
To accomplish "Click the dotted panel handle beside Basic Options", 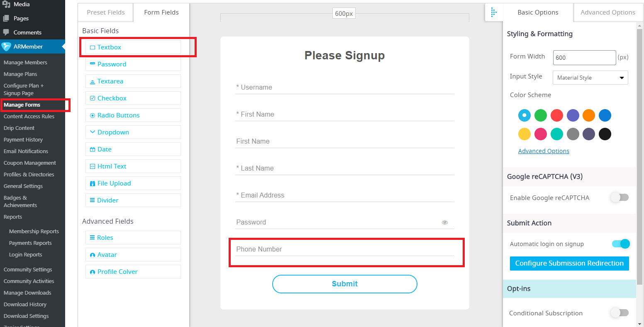I will [x=493, y=12].
